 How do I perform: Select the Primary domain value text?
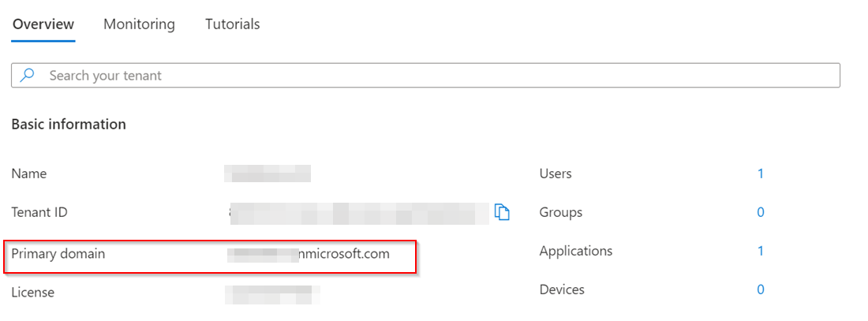[309, 254]
